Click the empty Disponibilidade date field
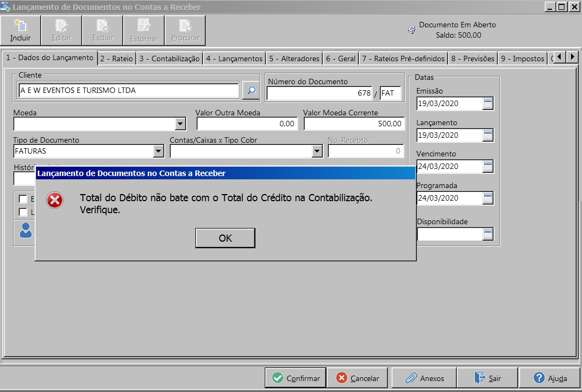The image size is (582, 392). coord(450,234)
